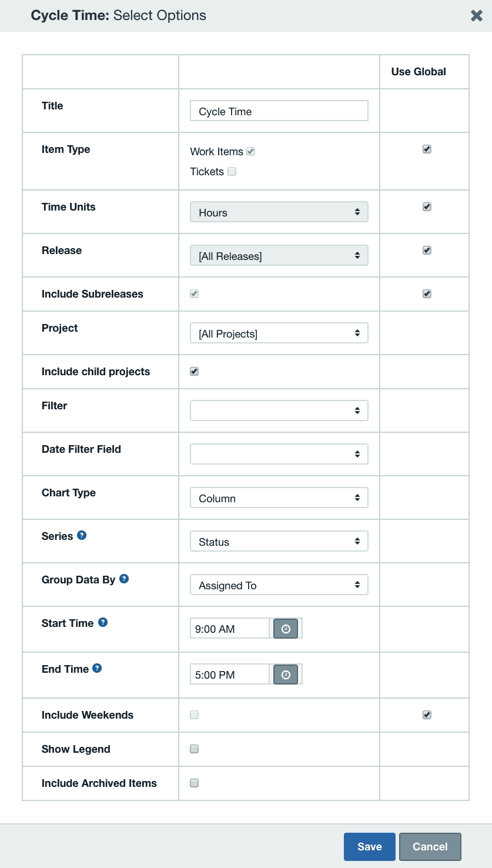Image resolution: width=492 pixels, height=868 pixels.
Task: Click the Cancel button
Action: 430,846
